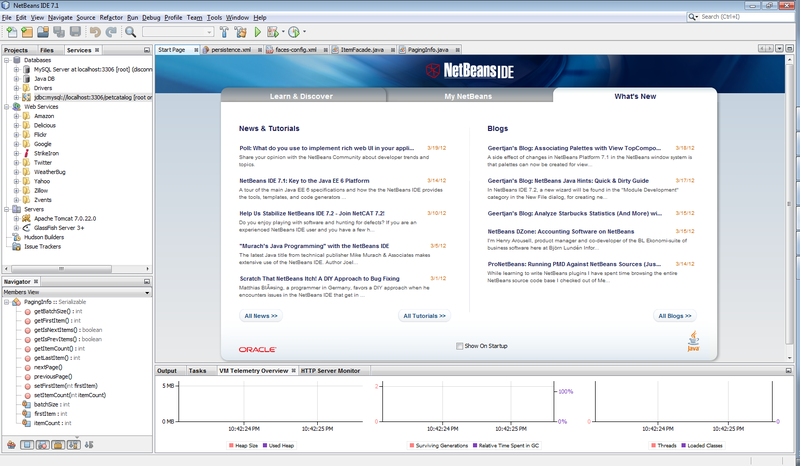Click the Open Project toolbar icon
800x466 pixels.
click(43, 32)
